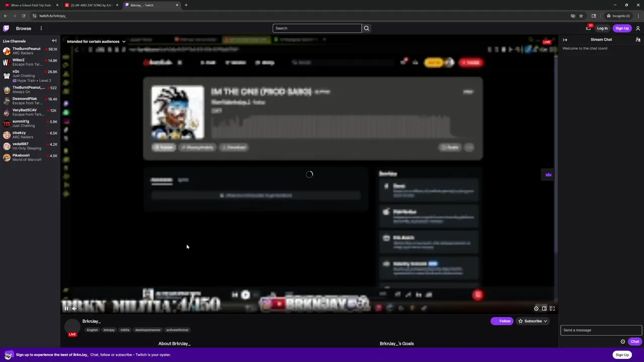Open a new browser tab
The width and height of the screenshot is (644, 362).
click(x=186, y=5)
